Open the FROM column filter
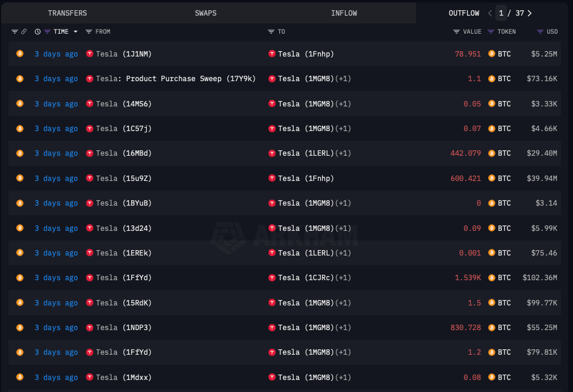 tap(88, 32)
